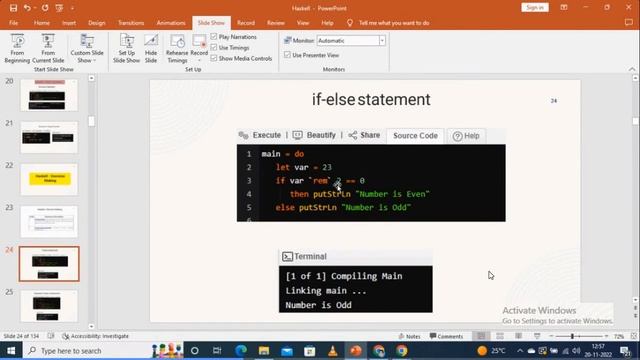Click the slide title if-else statement
The height and width of the screenshot is (360, 640).
(x=371, y=100)
